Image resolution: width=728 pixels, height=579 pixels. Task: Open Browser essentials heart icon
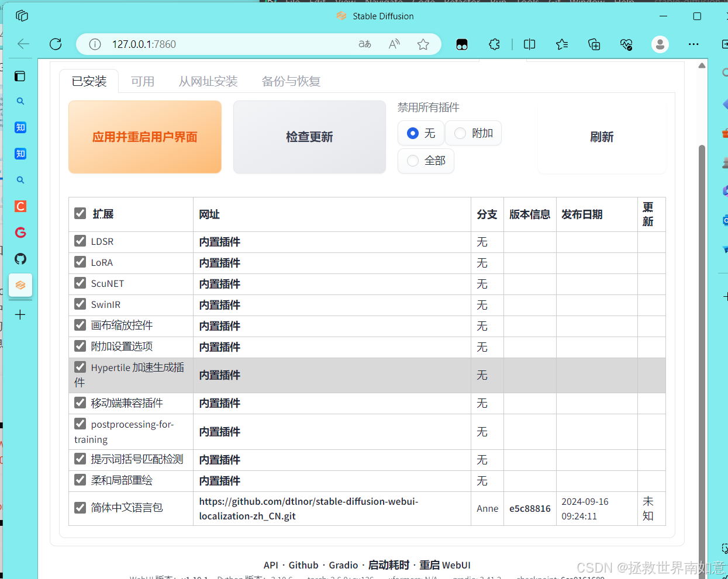tap(626, 44)
